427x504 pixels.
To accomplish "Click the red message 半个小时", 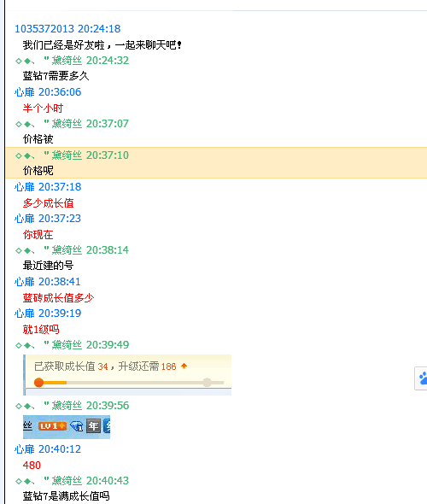I will (x=43, y=108).
